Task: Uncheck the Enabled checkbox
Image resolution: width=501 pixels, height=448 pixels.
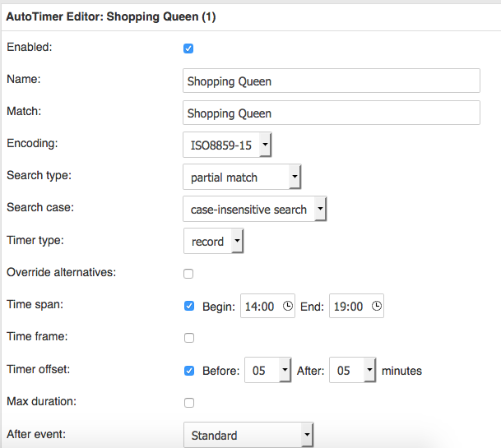Action: click(x=188, y=48)
